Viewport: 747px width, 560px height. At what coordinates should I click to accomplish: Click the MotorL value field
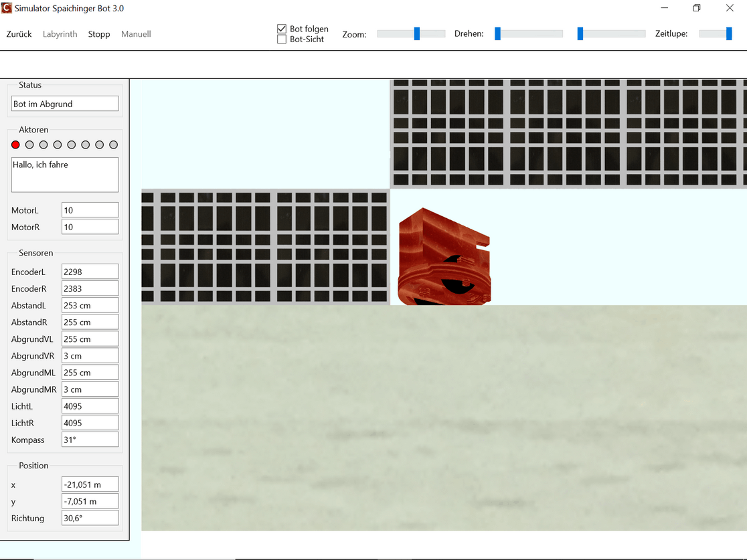[90, 210]
